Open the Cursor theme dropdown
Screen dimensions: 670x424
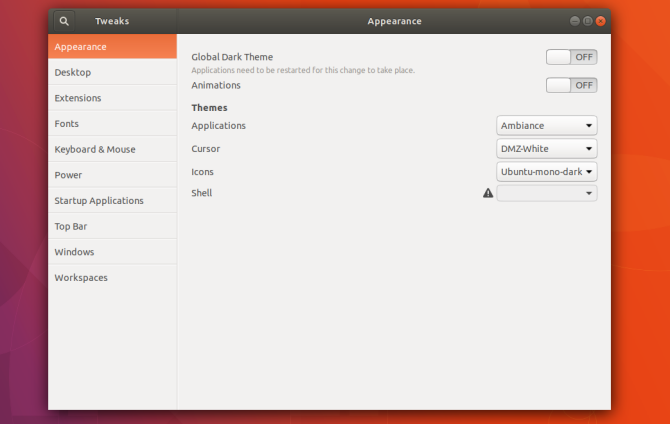[547, 149]
